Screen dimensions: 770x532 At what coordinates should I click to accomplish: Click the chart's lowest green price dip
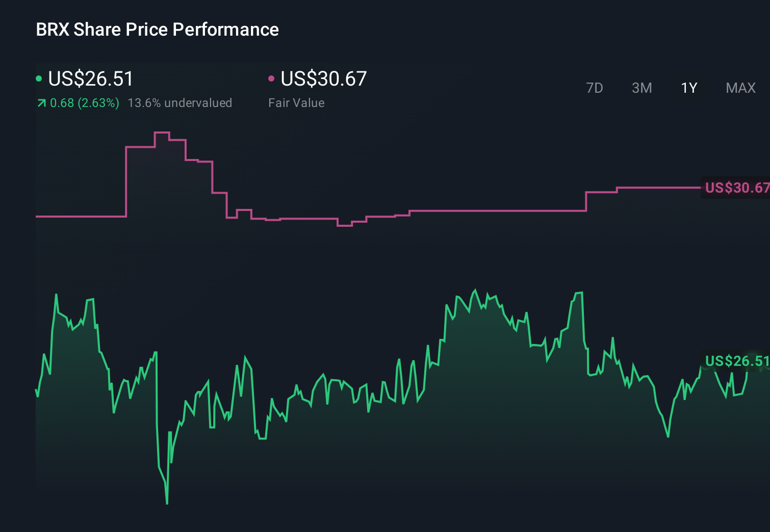click(x=167, y=503)
